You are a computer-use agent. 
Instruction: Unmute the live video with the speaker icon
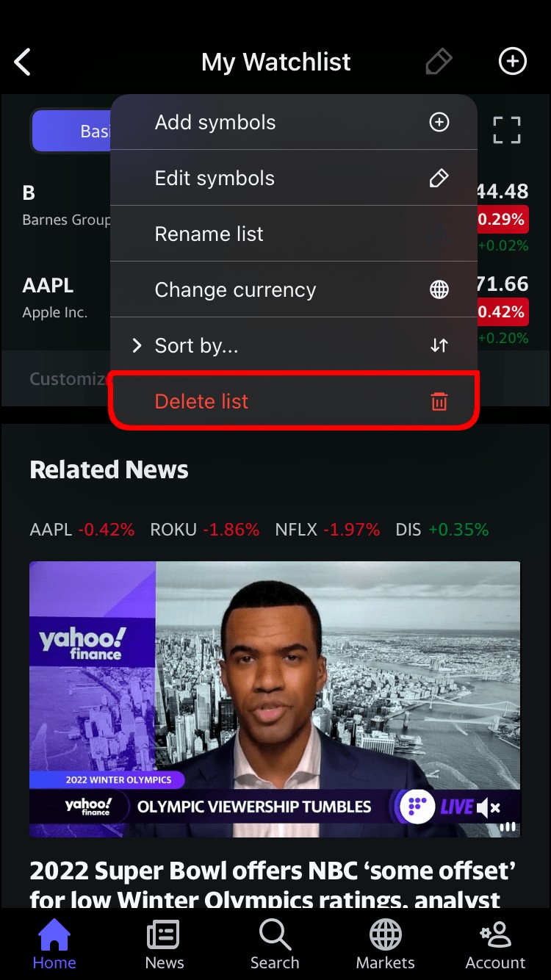tap(489, 808)
